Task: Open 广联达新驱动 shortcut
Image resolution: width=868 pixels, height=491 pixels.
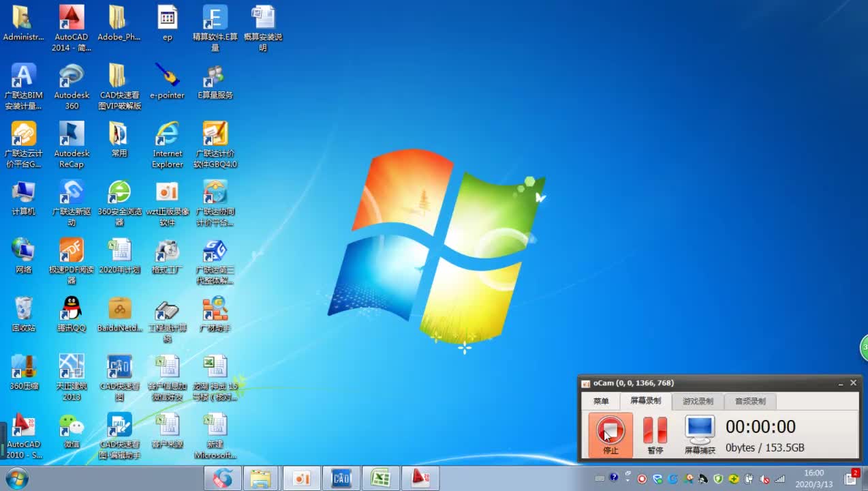Action: 72,203
